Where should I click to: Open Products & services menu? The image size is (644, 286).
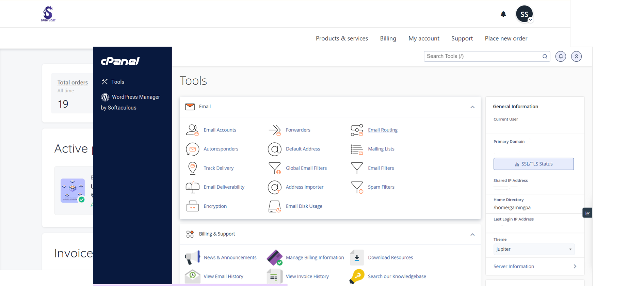[x=342, y=38]
